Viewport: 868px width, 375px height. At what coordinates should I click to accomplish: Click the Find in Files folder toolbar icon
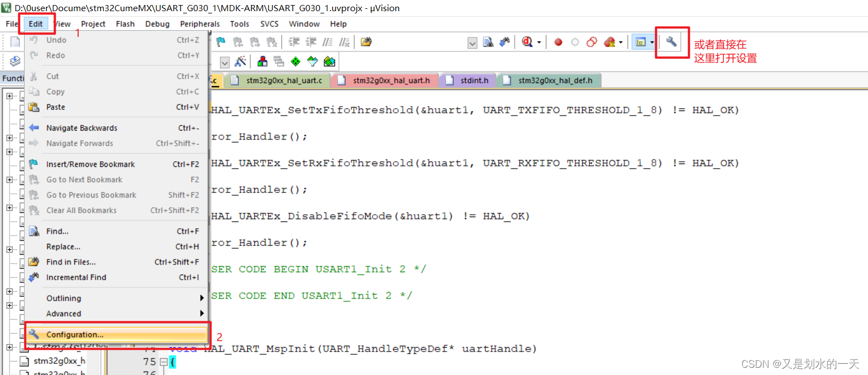(x=366, y=42)
